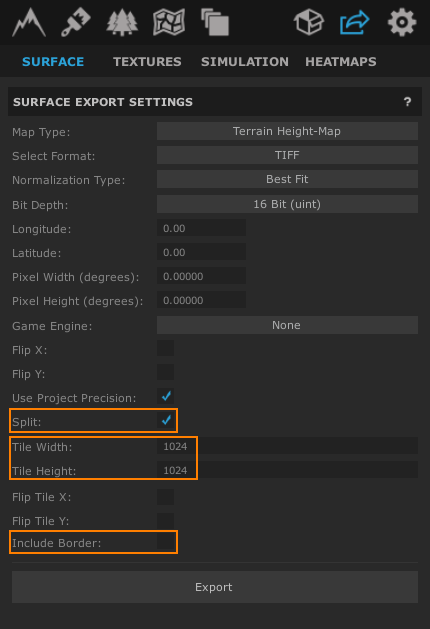Switch to the Heatmaps tab
The image size is (430, 629).
click(x=341, y=61)
